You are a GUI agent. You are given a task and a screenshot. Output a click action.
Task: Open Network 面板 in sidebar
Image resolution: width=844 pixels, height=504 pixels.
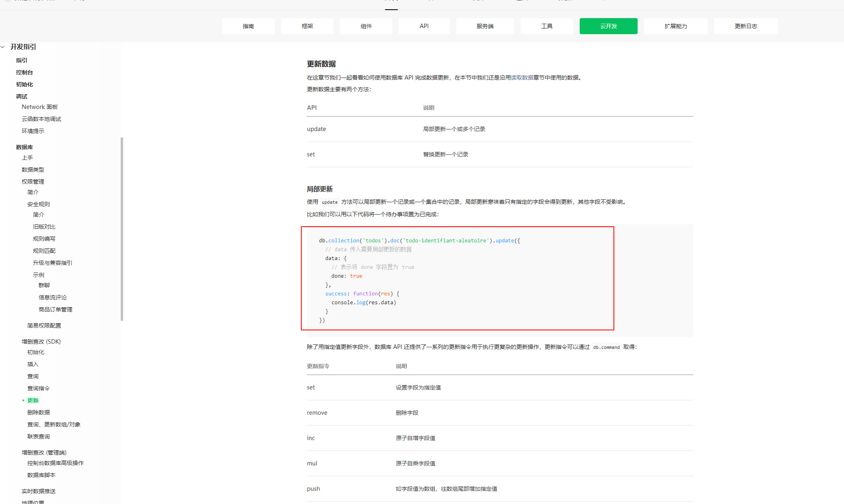[x=39, y=107]
